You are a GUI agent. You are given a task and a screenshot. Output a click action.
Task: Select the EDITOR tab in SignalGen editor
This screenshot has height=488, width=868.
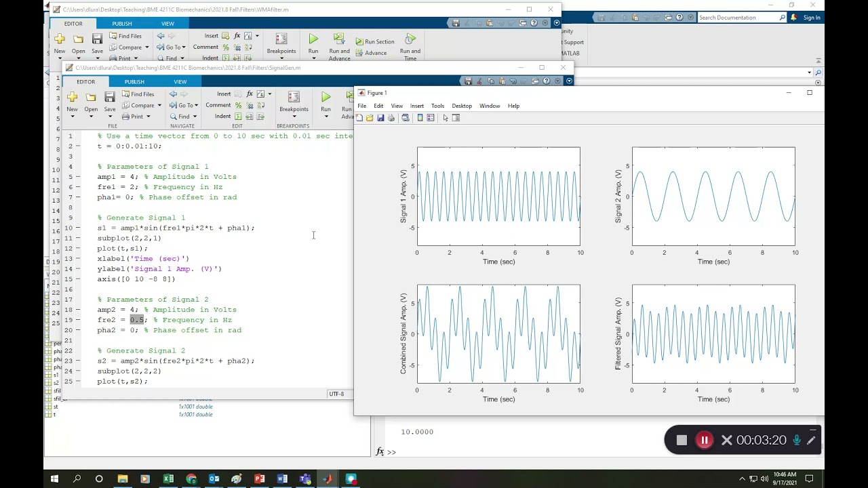pyautogui.click(x=86, y=81)
